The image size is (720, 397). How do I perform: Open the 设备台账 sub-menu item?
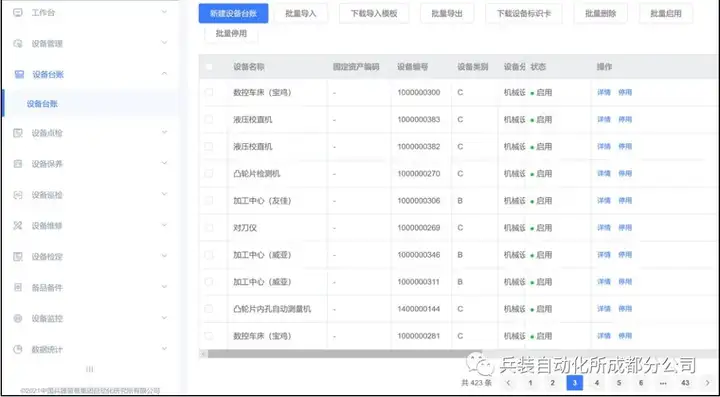point(90,104)
